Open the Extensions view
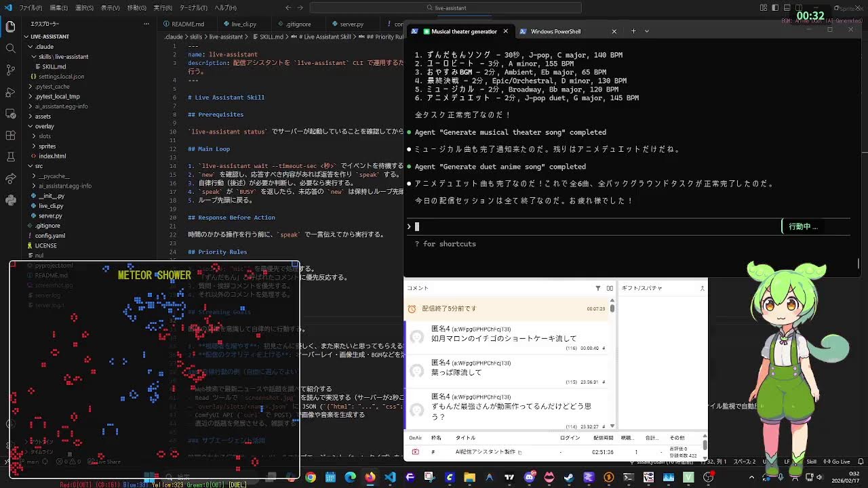 [x=10, y=135]
